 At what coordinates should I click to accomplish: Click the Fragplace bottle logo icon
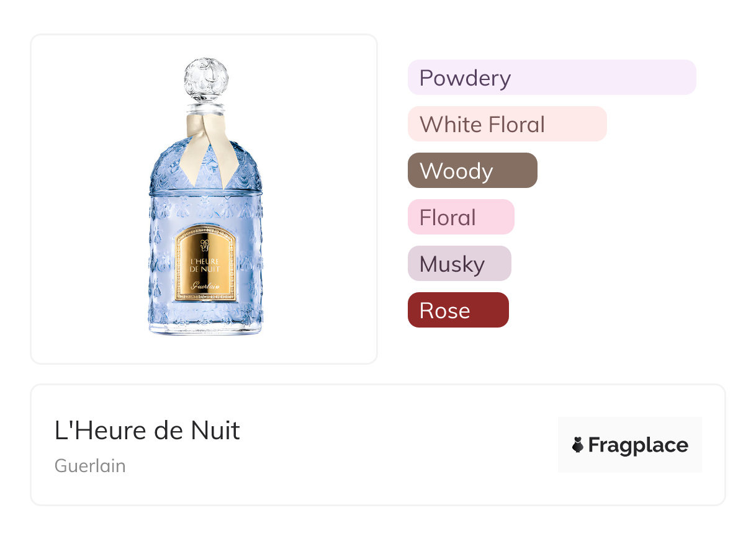click(x=578, y=445)
